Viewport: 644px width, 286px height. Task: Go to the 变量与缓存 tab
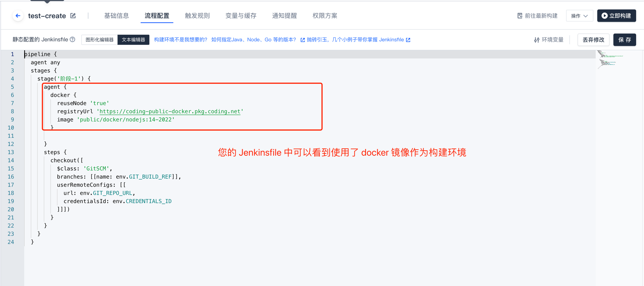coord(241,16)
